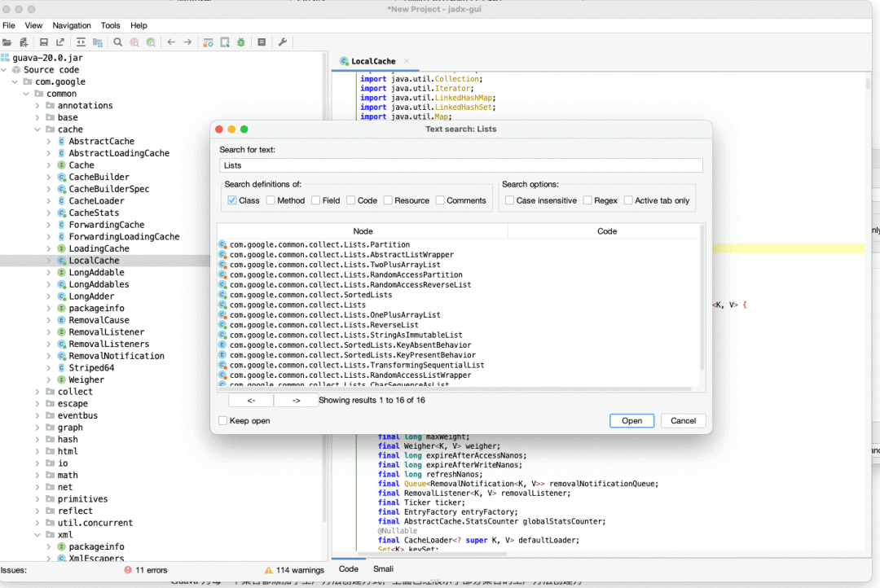Collapse the xml package node
Image resolution: width=880 pixels, height=588 pixels.
pyautogui.click(x=37, y=535)
